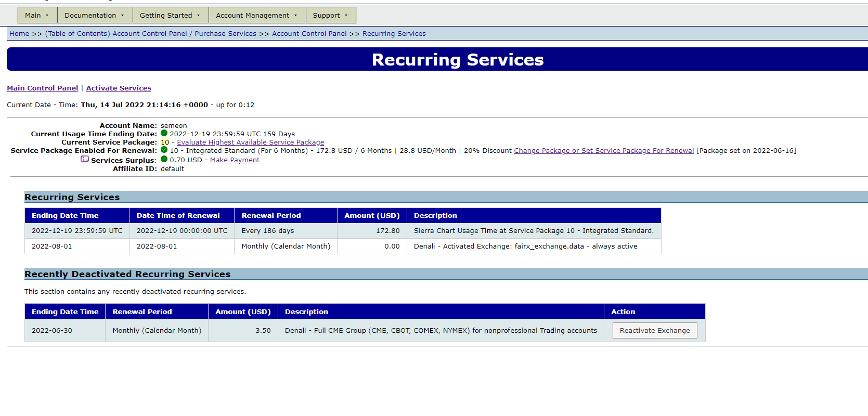This screenshot has width=868, height=416.
Task: Click Evaluate Highest Available Service Package link
Action: tap(251, 142)
